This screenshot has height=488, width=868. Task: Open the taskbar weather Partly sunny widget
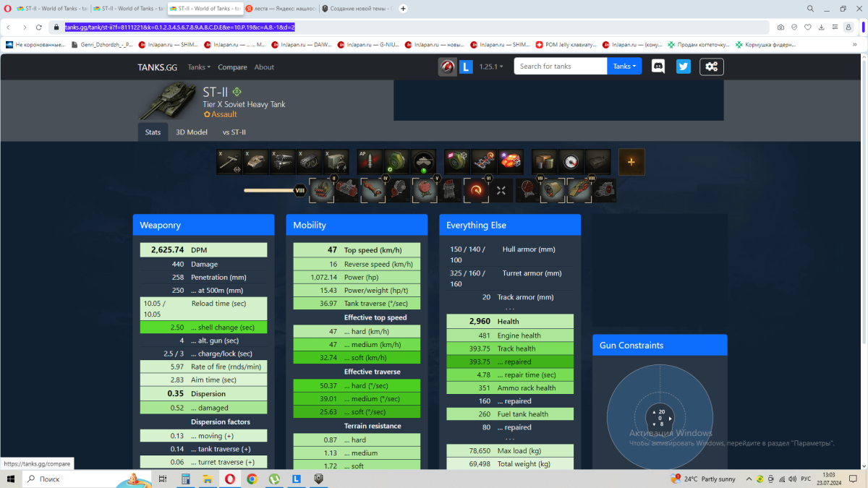click(x=702, y=479)
